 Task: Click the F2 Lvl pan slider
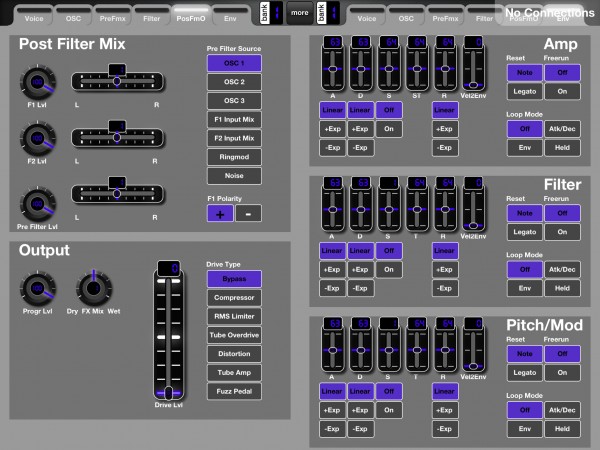(x=117, y=137)
